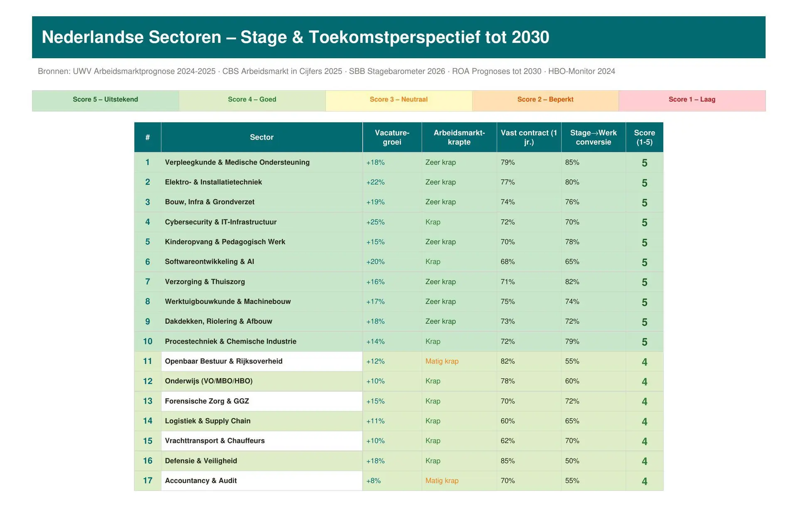The height and width of the screenshot is (532, 798).
Task: Click the '#' column header
Action: click(148, 137)
